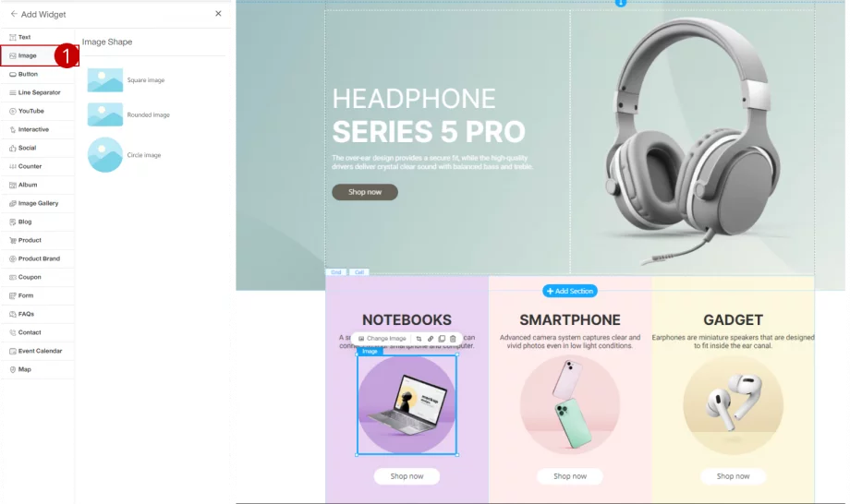Click the Gadget earbuds circle image
Viewport: 850px width, 504px height.
coord(733,405)
